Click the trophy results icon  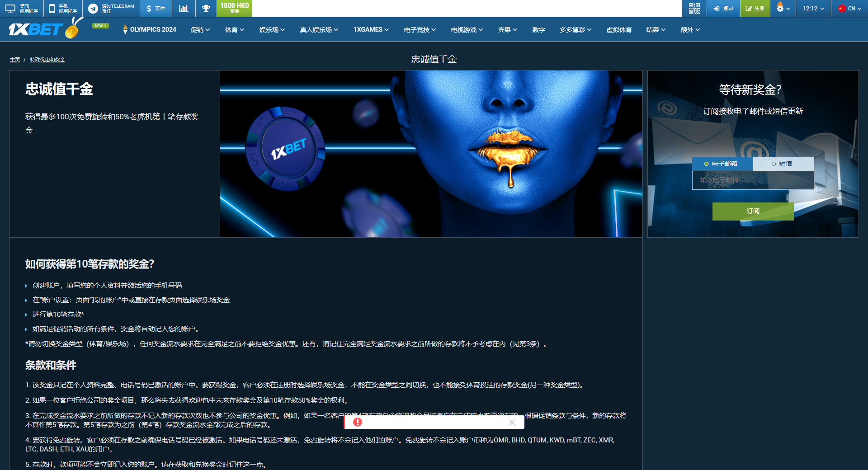click(x=206, y=9)
